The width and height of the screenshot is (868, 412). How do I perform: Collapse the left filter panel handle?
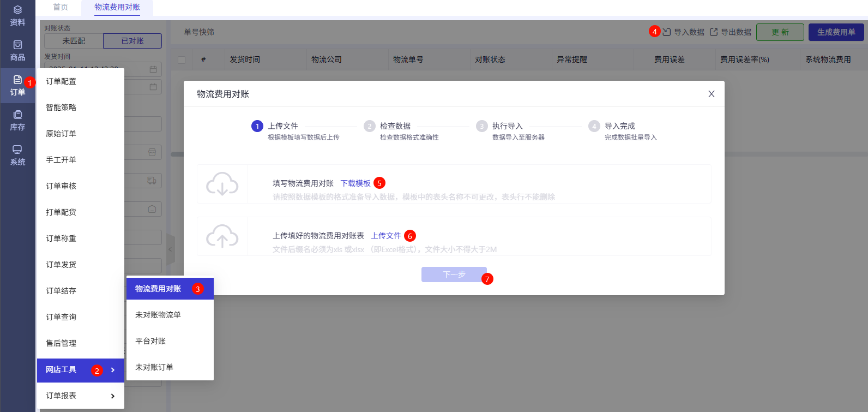(170, 249)
